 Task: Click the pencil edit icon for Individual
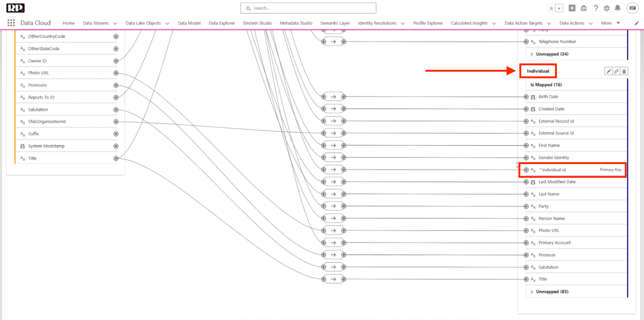pyautogui.click(x=608, y=71)
